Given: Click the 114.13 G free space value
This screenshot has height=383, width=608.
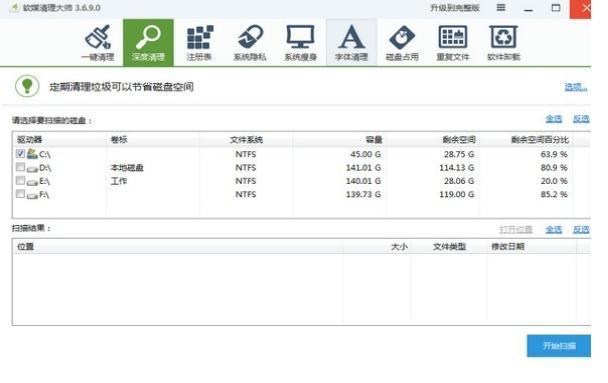Looking at the screenshot, I should [457, 168].
